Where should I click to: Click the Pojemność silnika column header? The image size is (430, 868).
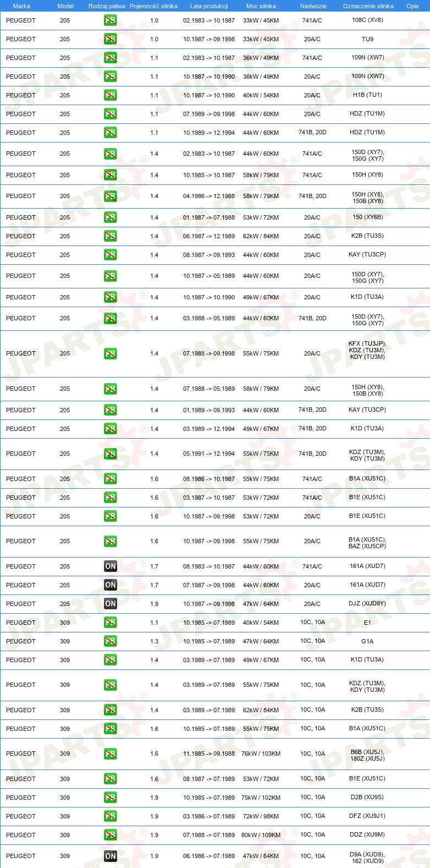[153, 6]
